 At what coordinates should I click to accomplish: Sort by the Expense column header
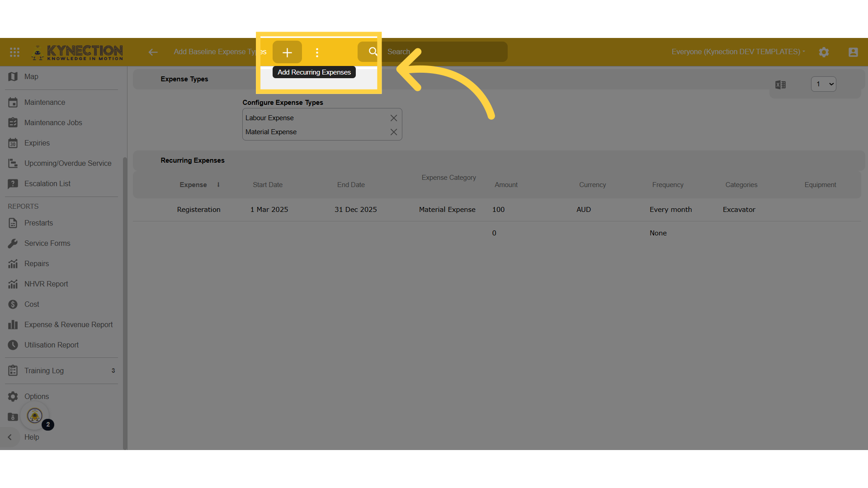pyautogui.click(x=193, y=185)
